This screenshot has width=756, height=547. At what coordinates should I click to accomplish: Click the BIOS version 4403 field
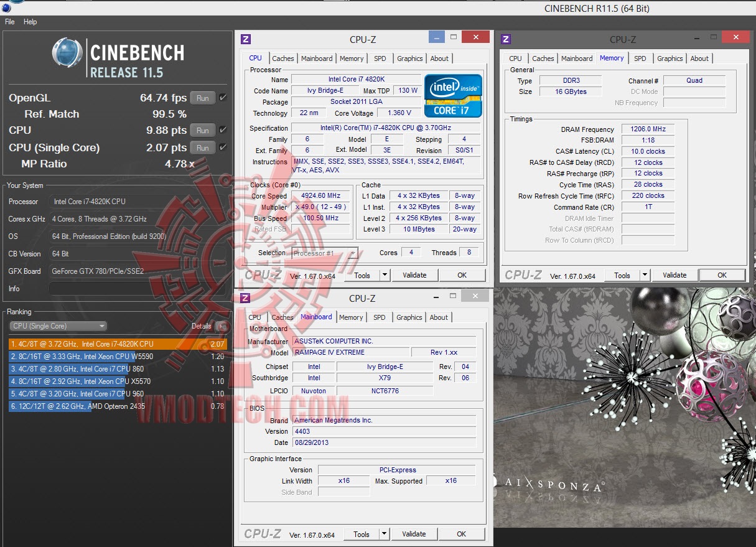384,431
